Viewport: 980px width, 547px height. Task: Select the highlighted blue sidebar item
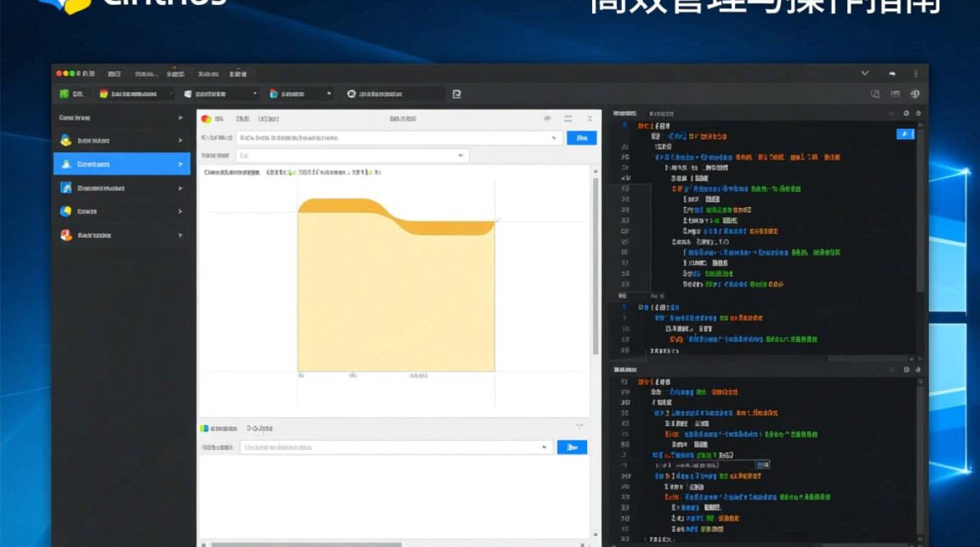121,164
